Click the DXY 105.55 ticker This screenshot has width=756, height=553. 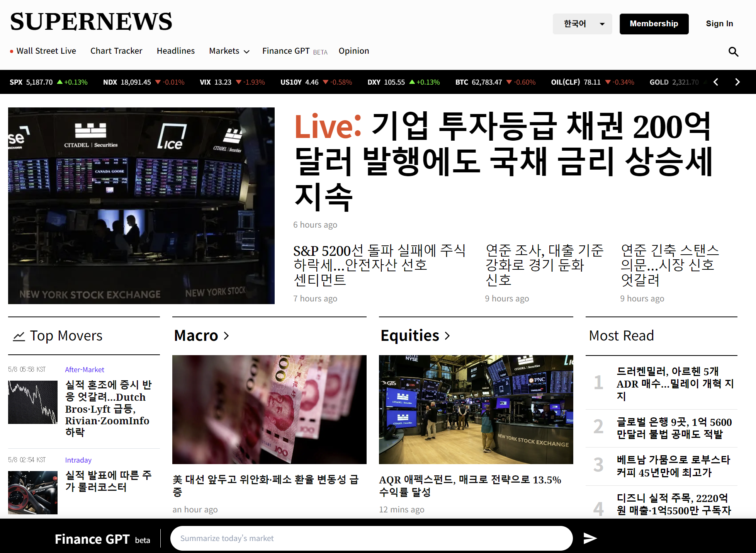coord(404,82)
